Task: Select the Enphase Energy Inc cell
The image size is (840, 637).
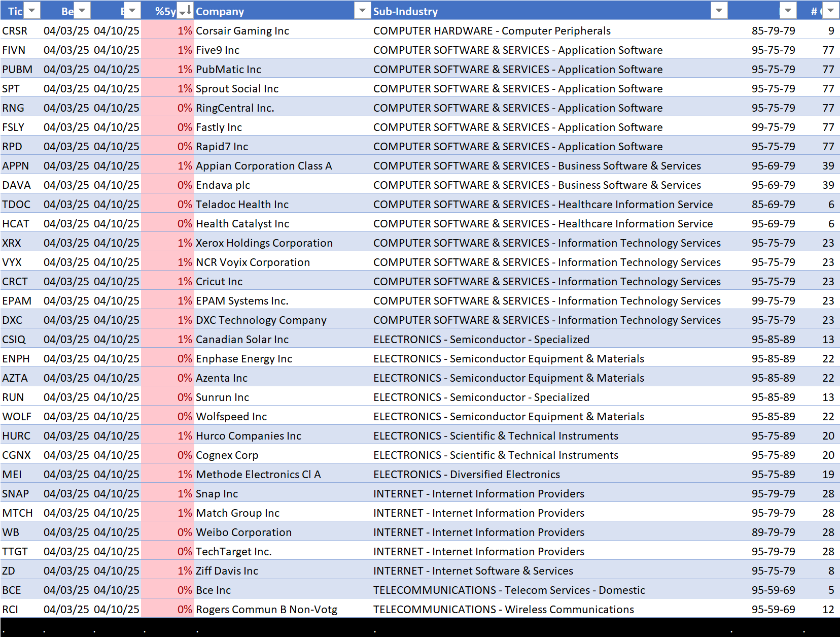Action: click(x=283, y=359)
